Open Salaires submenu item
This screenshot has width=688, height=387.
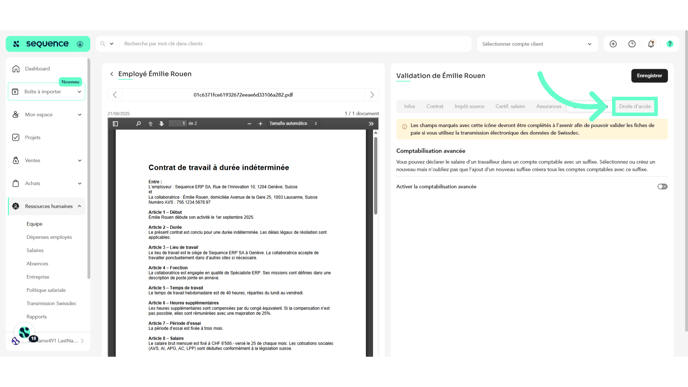[35, 250]
